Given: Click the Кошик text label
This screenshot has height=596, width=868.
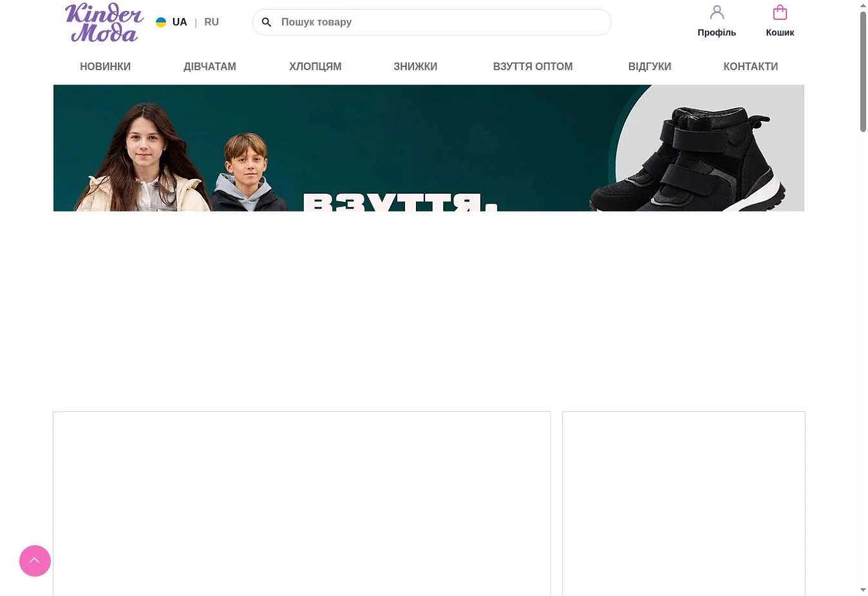Looking at the screenshot, I should [x=780, y=32].
